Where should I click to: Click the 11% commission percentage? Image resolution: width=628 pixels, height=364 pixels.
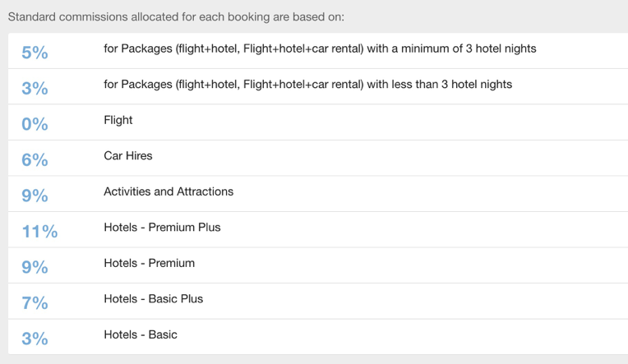coord(39,231)
